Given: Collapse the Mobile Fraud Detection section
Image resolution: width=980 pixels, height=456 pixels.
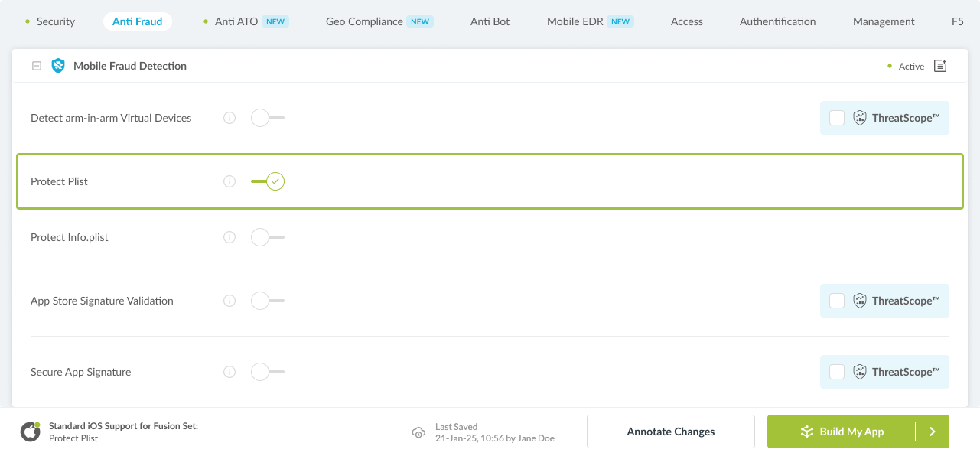Looking at the screenshot, I should point(37,66).
